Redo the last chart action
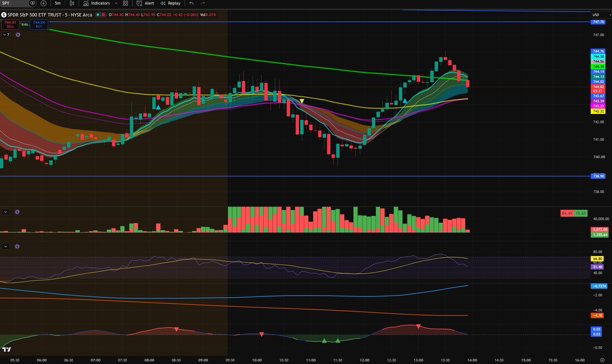612x364 pixels. [x=202, y=3]
